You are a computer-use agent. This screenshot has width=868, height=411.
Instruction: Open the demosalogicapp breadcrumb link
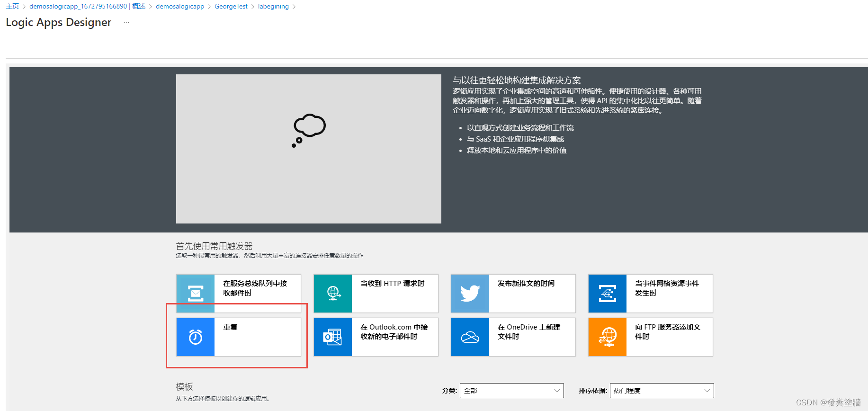tap(180, 6)
